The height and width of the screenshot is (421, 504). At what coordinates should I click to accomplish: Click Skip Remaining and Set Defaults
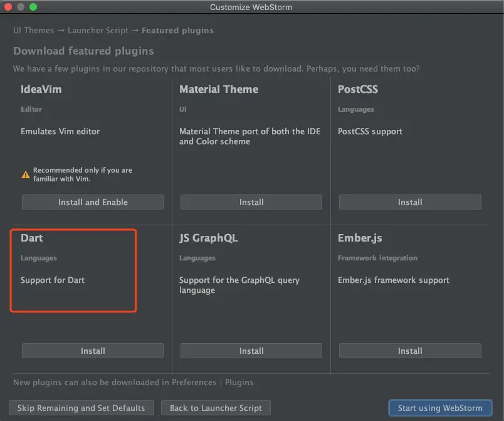pos(81,408)
